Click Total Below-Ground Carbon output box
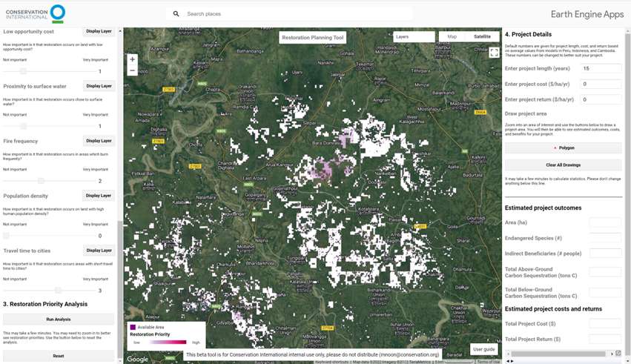 pos(605,292)
